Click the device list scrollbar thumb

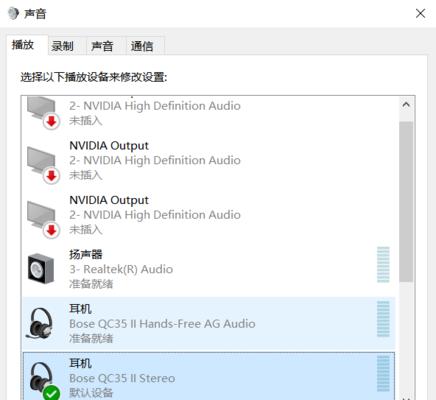[x=406, y=202]
